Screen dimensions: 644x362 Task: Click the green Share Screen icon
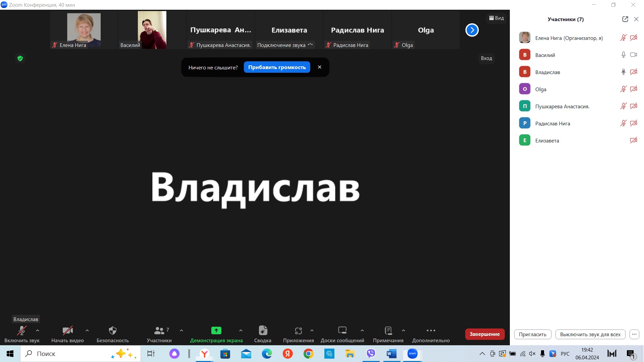point(216,330)
